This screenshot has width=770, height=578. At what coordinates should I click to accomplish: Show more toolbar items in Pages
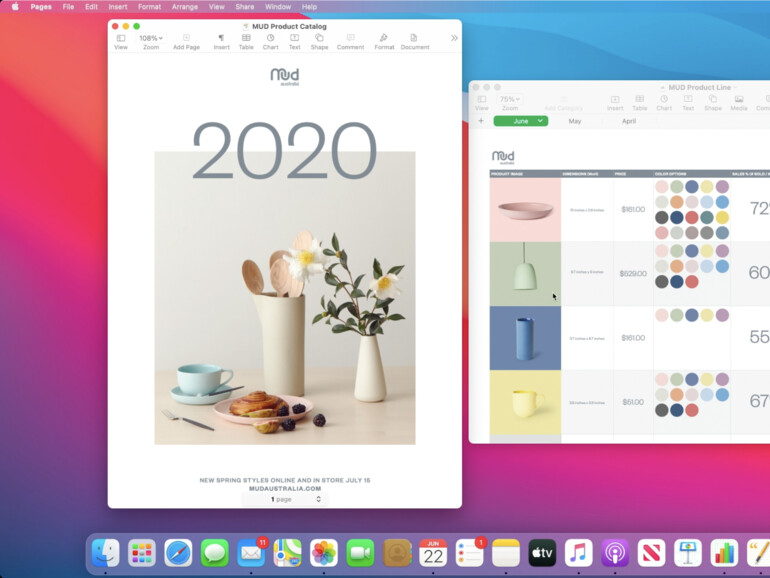click(x=454, y=38)
